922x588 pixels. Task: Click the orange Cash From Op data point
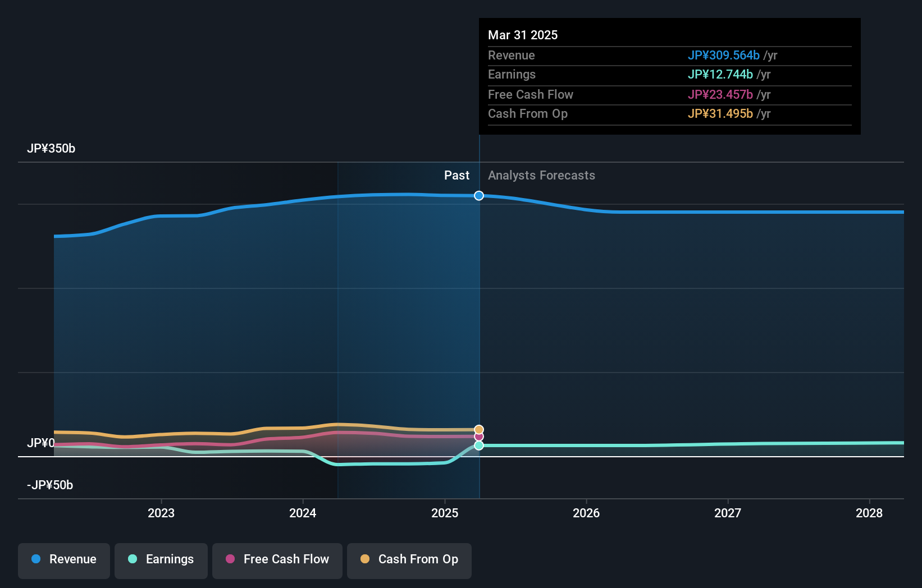coord(479,430)
